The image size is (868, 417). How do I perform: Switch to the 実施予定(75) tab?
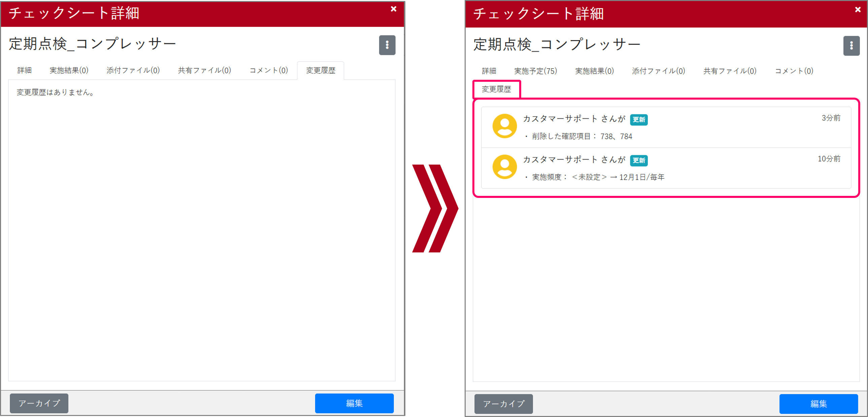pyautogui.click(x=535, y=71)
